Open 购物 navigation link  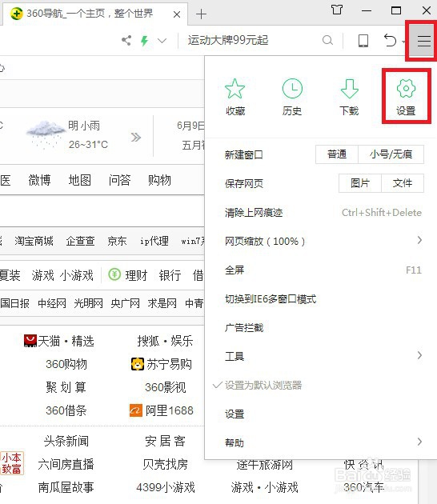coord(159,180)
